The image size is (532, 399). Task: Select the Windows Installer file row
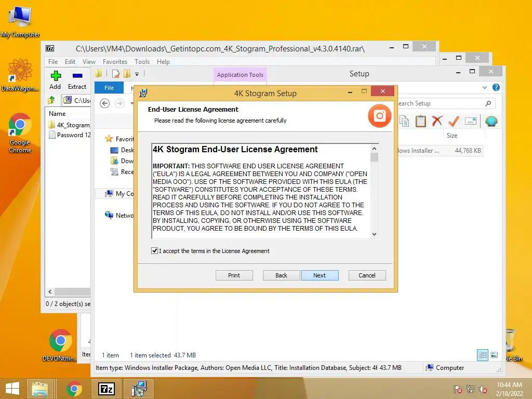coord(440,150)
